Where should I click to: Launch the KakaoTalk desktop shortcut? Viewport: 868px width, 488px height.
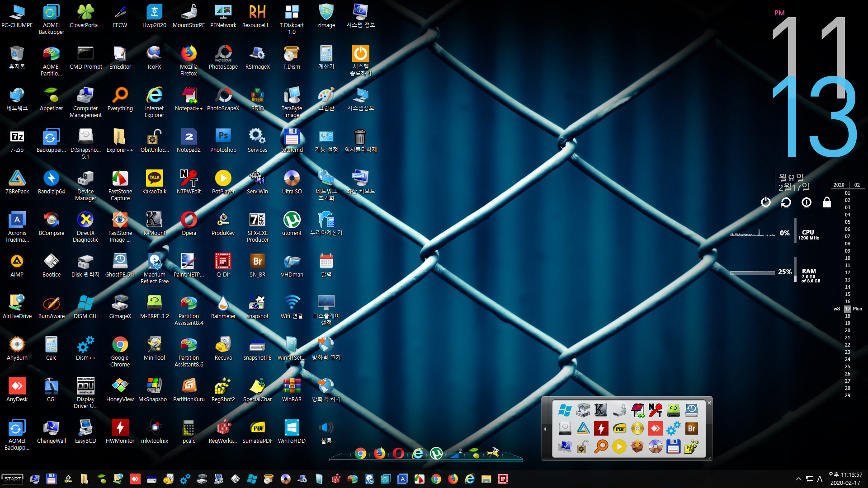click(x=154, y=183)
